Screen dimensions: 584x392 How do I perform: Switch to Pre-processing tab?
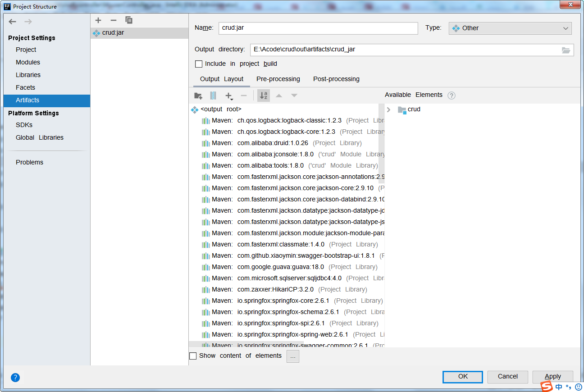click(x=278, y=79)
